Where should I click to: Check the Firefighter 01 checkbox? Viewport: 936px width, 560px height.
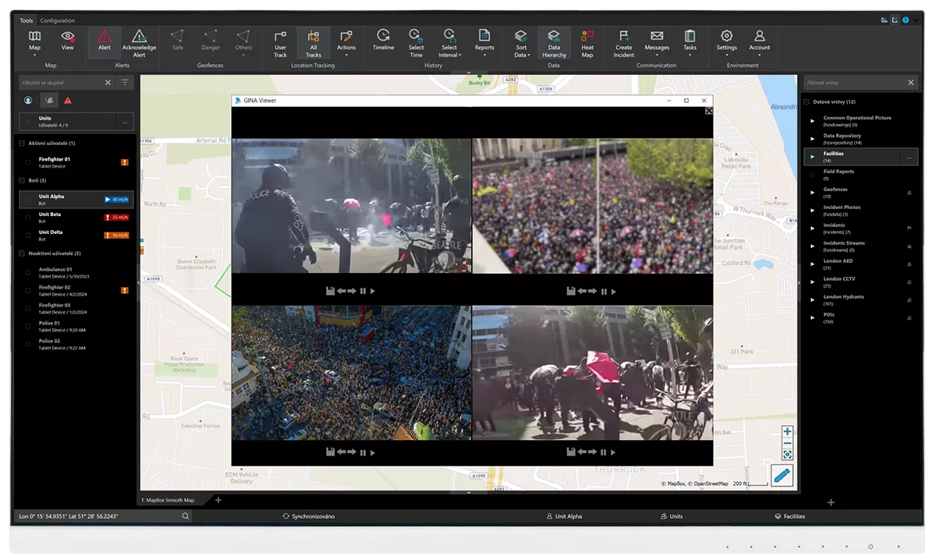point(28,162)
